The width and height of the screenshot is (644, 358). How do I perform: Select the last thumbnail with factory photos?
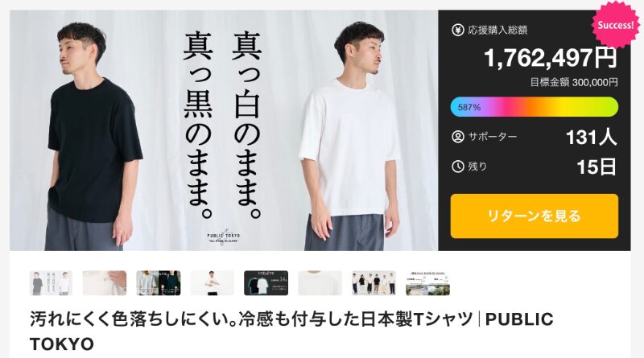(427, 283)
